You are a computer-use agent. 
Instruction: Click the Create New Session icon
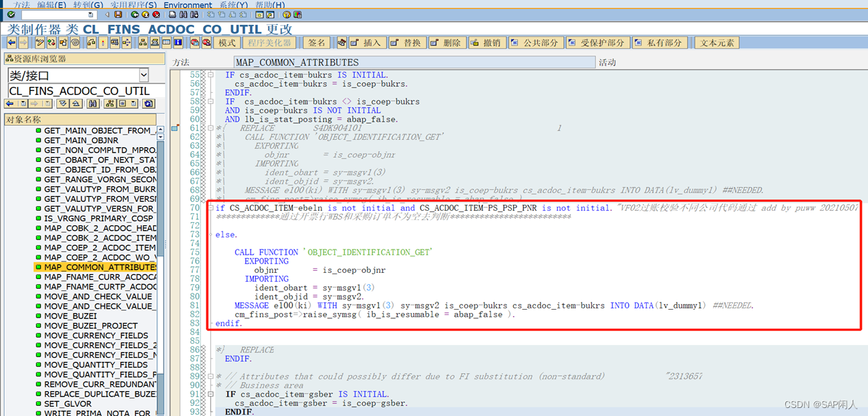(259, 15)
